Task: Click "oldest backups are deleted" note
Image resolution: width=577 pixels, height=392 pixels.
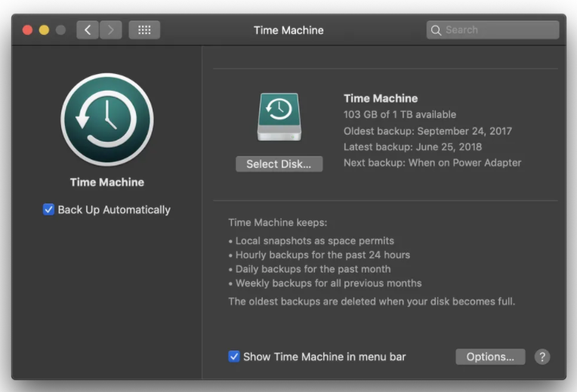Action: click(372, 301)
